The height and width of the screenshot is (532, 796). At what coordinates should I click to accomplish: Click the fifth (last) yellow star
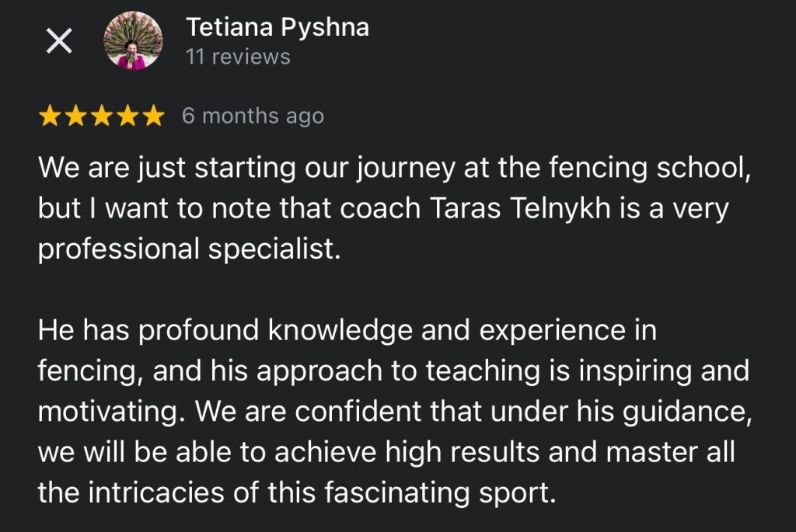coord(153,116)
